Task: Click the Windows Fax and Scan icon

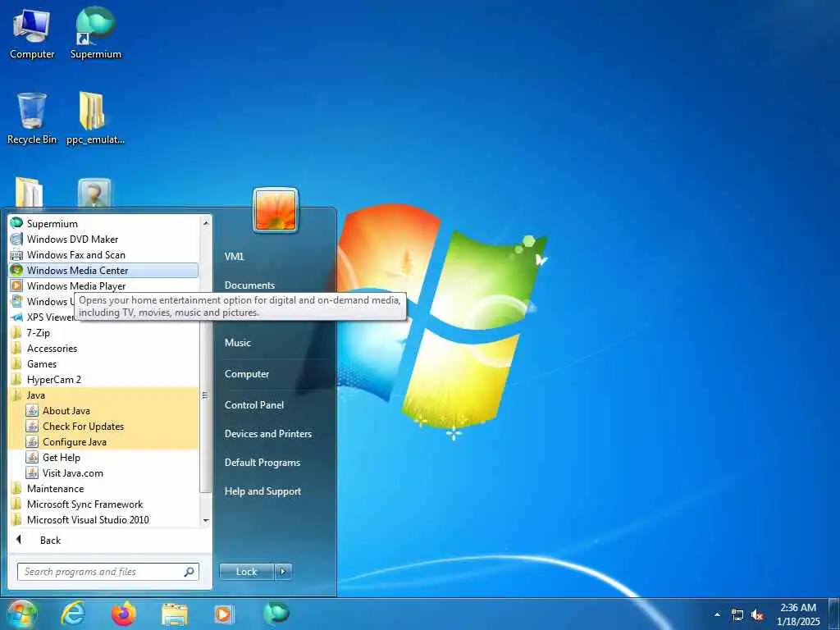Action: coord(16,254)
